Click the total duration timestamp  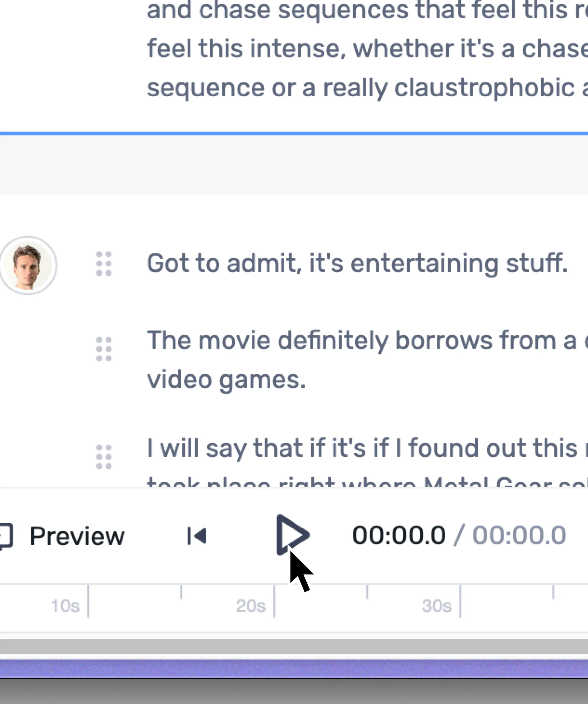point(520,535)
